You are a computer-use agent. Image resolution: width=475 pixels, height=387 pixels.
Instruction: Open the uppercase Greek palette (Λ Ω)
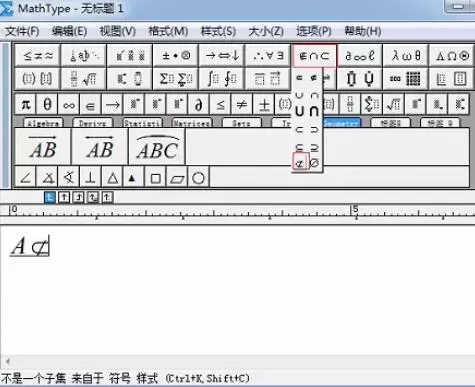pos(452,55)
